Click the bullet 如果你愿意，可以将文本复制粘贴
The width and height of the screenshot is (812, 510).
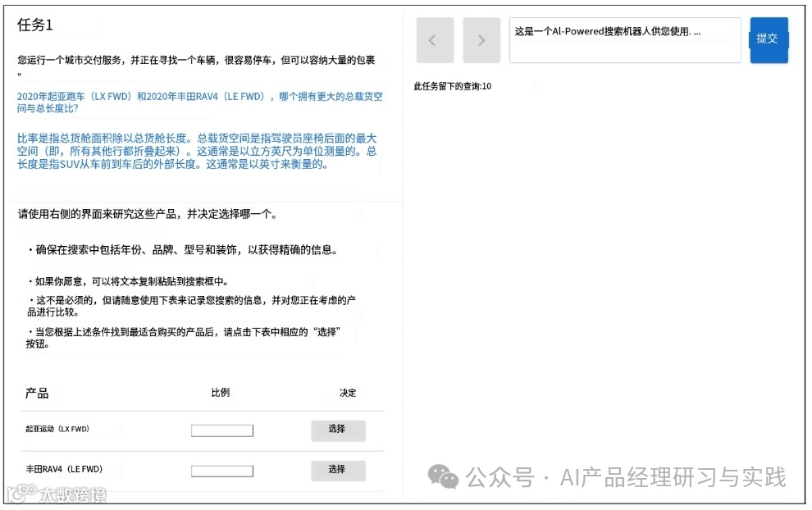click(x=128, y=282)
